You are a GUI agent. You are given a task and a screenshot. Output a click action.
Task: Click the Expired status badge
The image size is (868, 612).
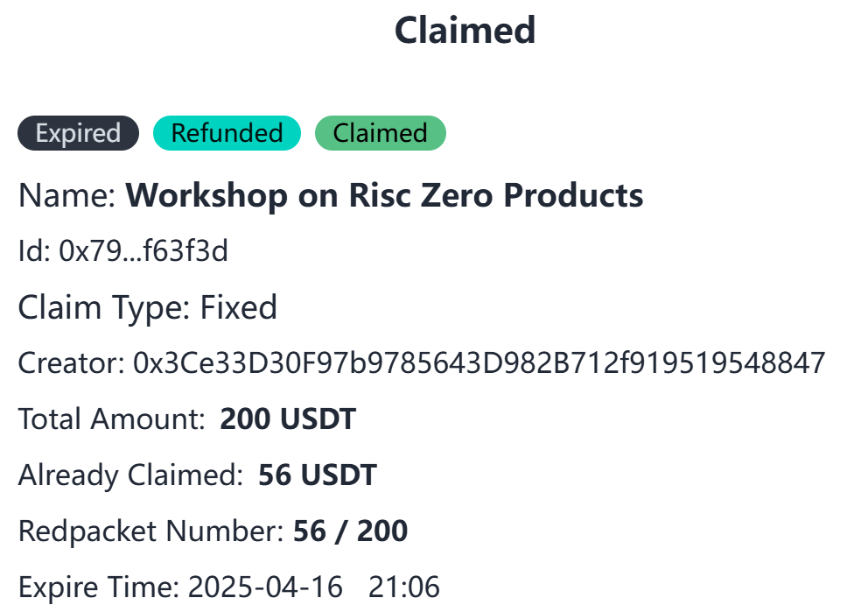tap(78, 133)
